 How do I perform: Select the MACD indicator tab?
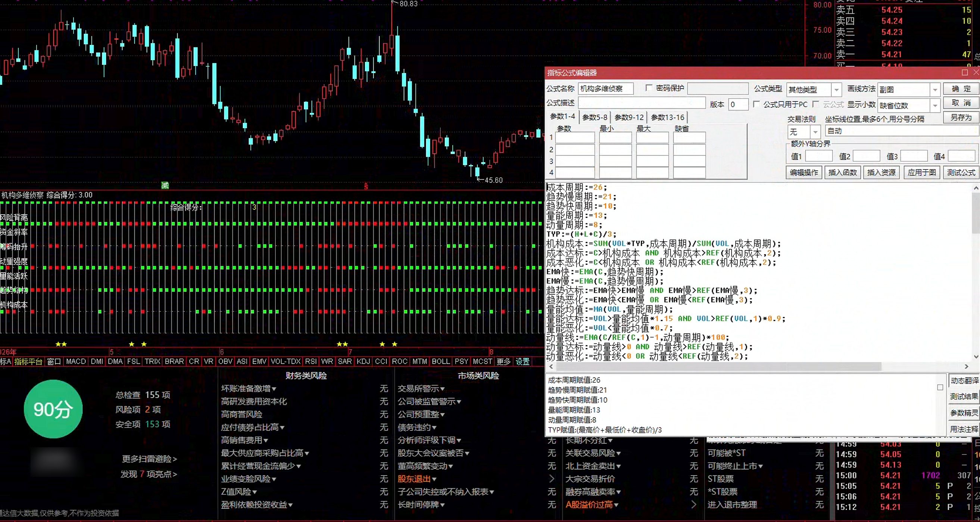[x=76, y=361]
